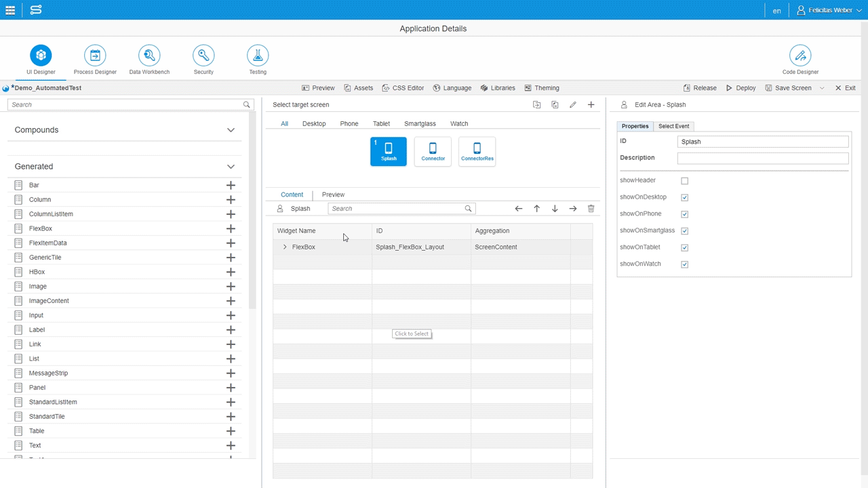The width and height of the screenshot is (868, 488).
Task: Click the add screen plus icon
Action: click(x=591, y=105)
